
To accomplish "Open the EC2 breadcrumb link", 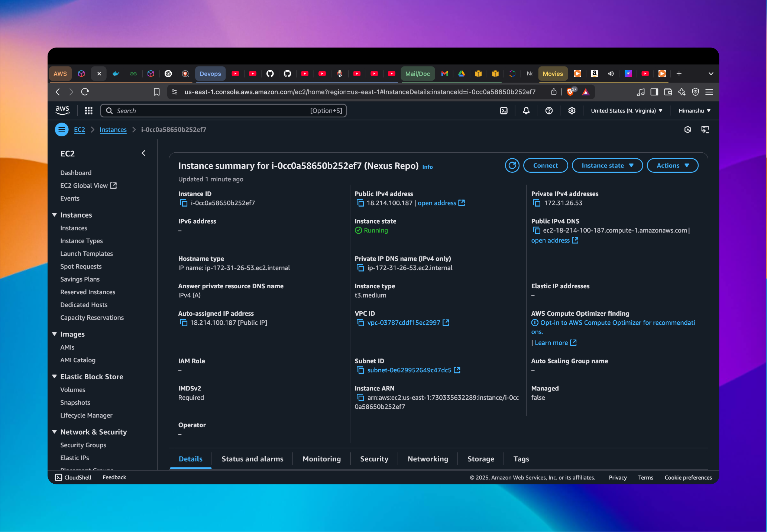I will [x=80, y=130].
